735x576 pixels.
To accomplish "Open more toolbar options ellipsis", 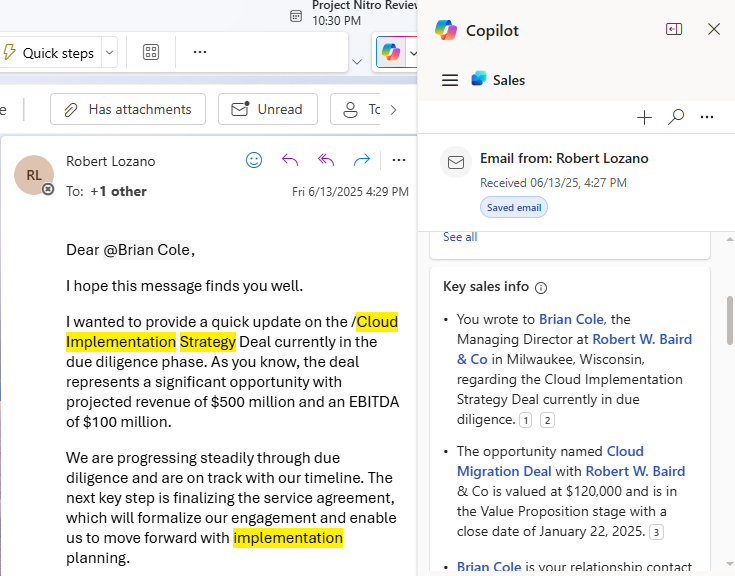I will click(200, 52).
